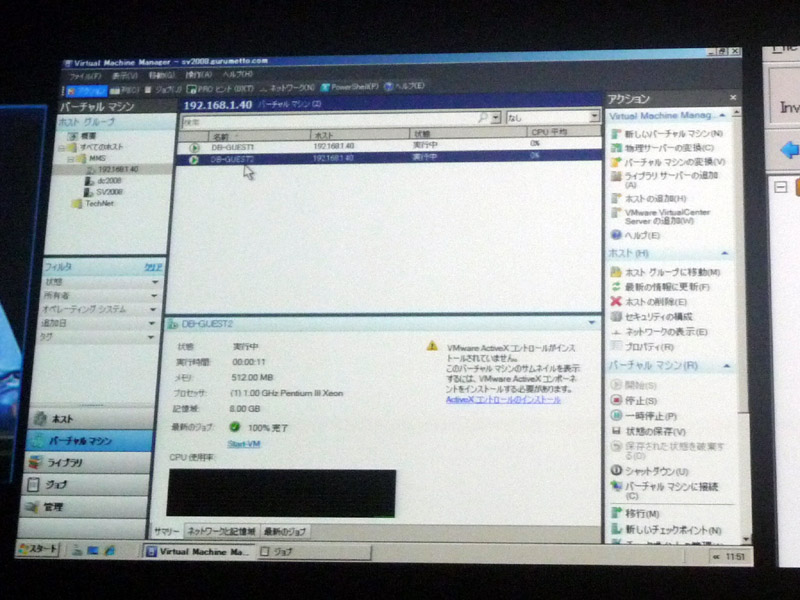The width and height of the screenshot is (800, 600).
Task: Click the Start VM job link
Action: (244, 444)
